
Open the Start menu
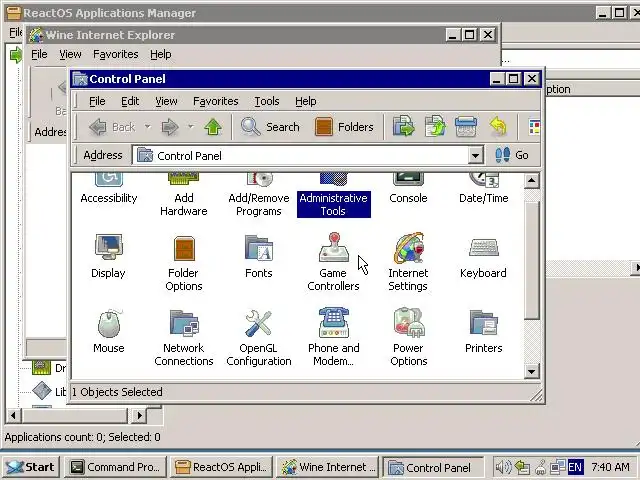point(31,467)
